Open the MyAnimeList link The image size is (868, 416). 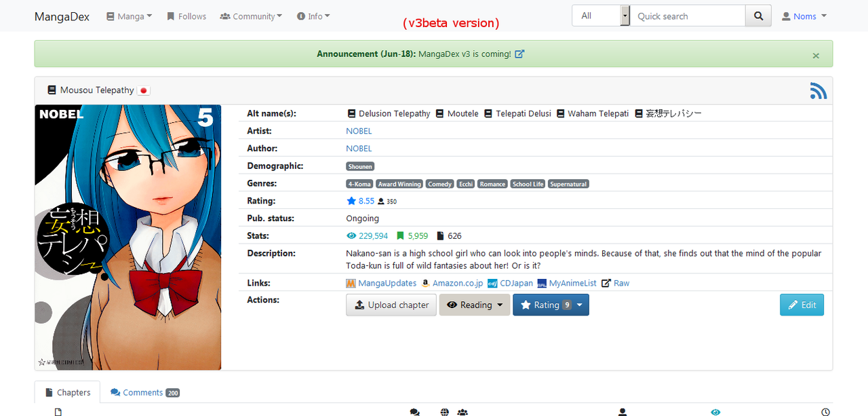tap(572, 283)
